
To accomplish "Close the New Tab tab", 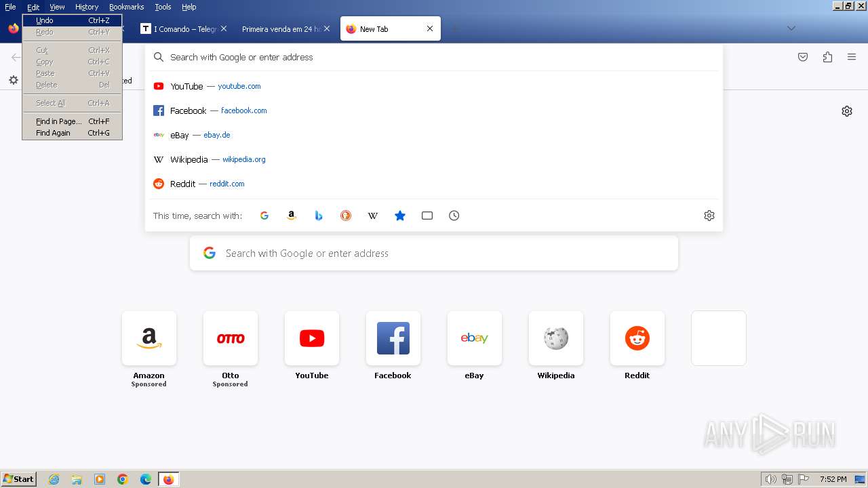I will tap(430, 28).
